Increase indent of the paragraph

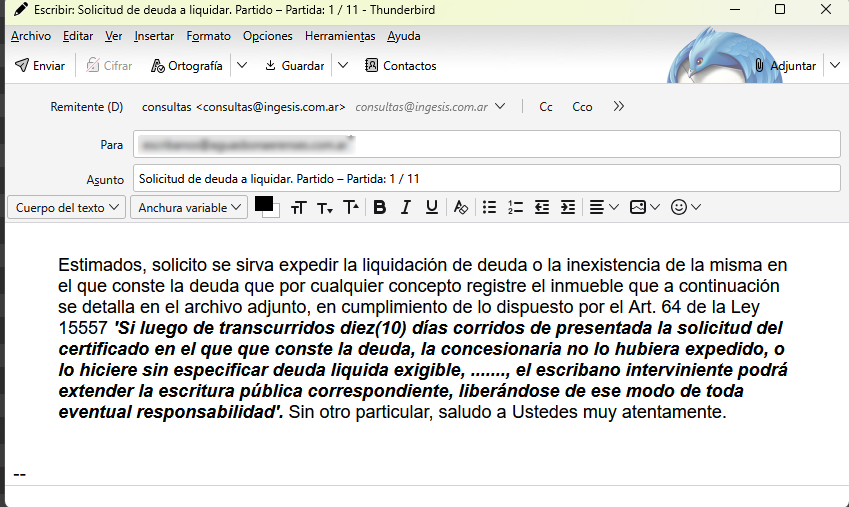567,208
